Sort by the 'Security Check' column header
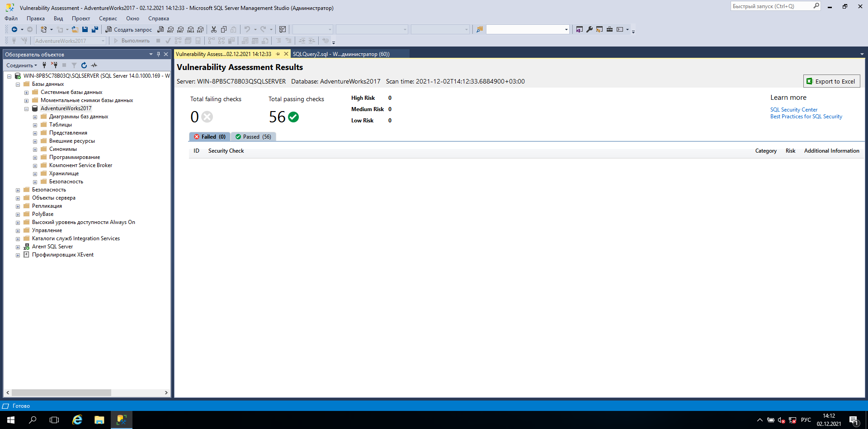Viewport: 868px width, 429px height. pyautogui.click(x=226, y=151)
